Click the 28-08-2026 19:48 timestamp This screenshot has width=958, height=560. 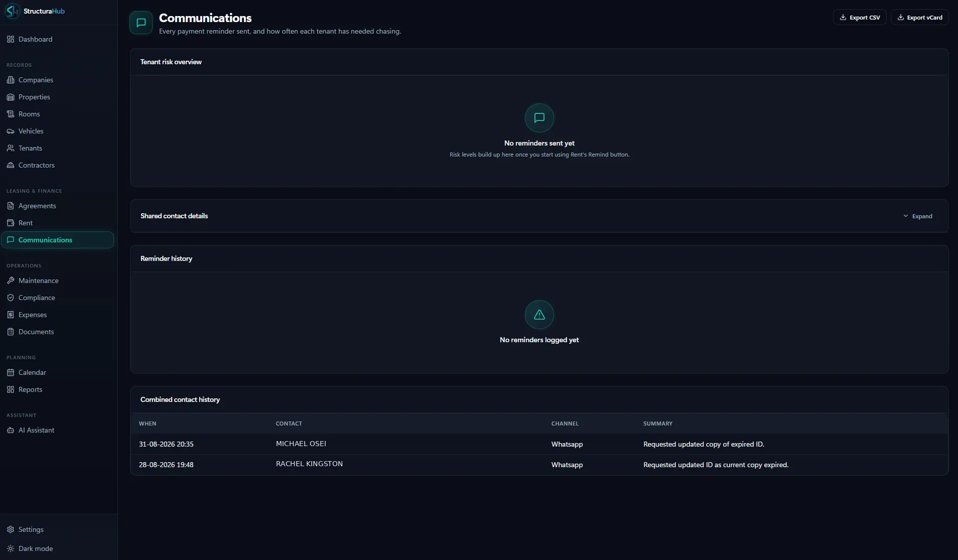[x=166, y=465]
